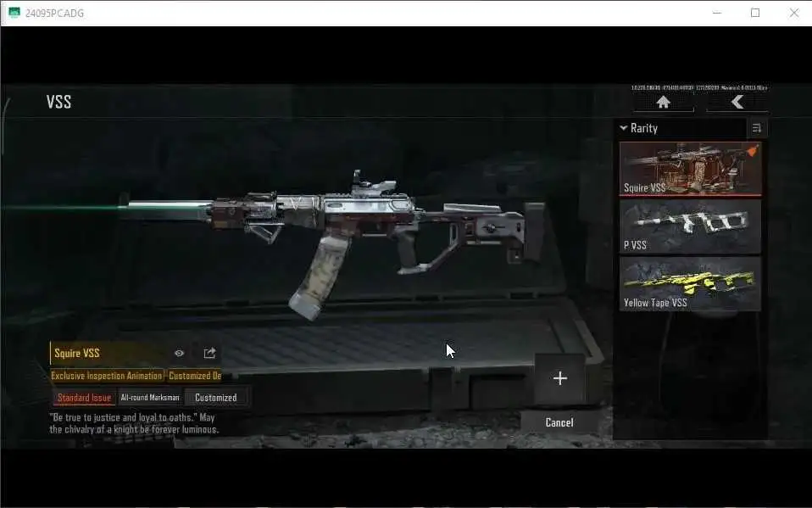This screenshot has height=508, width=812.
Task: Click the Cancel button
Action: pyautogui.click(x=559, y=422)
